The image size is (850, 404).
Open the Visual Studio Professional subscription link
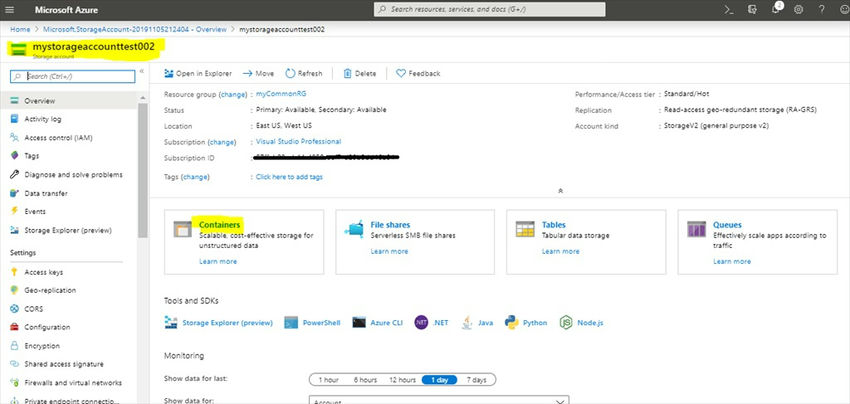[x=299, y=142]
